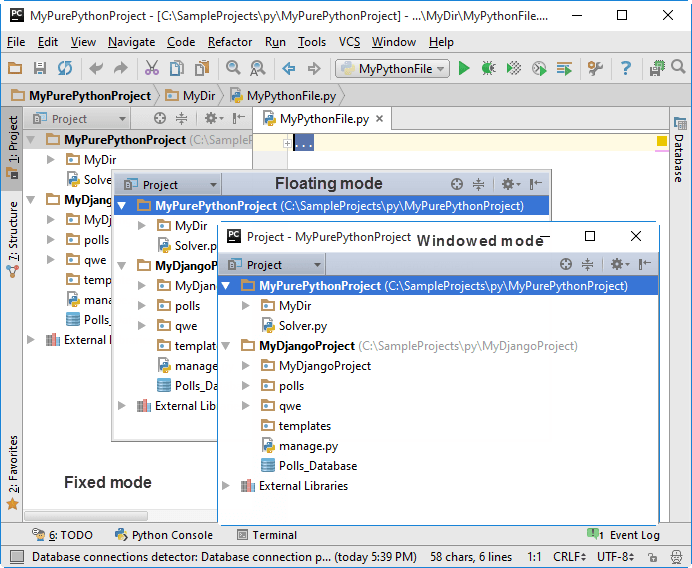Open the Navigate menu
Viewport: 692px width, 568px height.
click(132, 42)
